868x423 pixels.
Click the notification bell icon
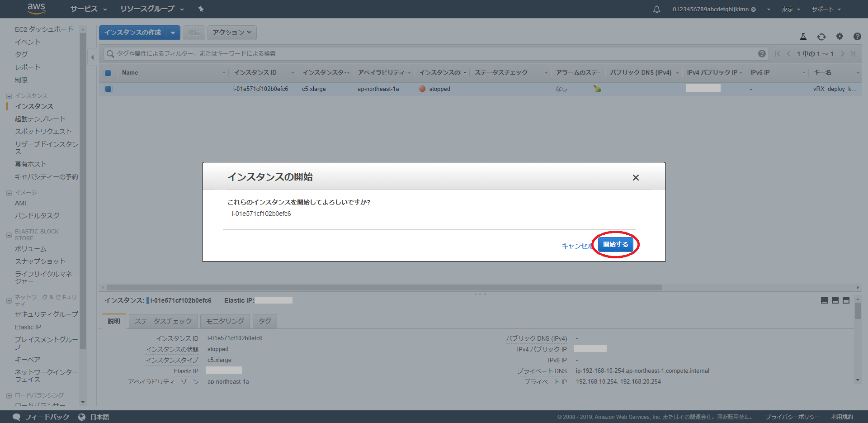[656, 10]
